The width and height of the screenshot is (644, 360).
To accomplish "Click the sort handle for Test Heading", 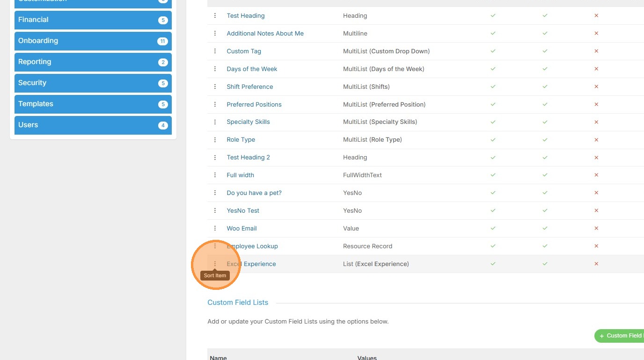I will [x=215, y=15].
